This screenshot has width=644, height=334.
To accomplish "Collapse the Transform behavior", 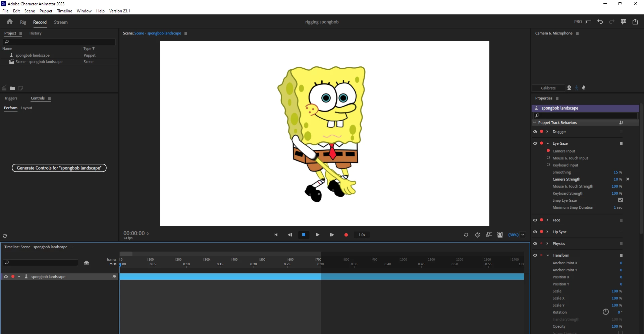I will click(x=548, y=255).
